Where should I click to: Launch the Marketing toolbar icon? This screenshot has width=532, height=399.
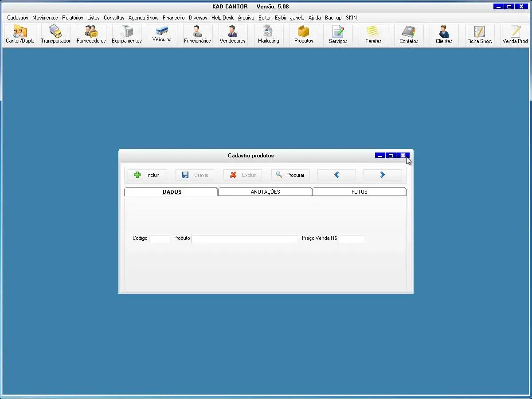268,35
